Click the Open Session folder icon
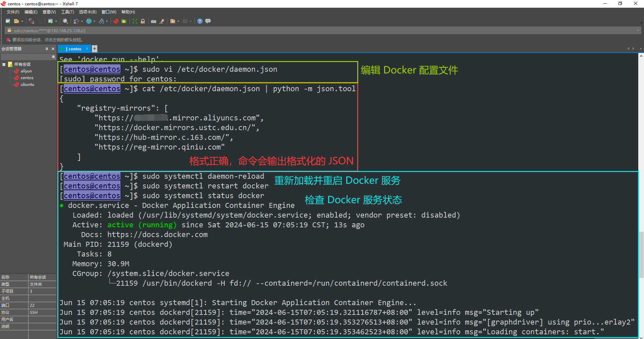This screenshot has width=644, height=339. pyautogui.click(x=16, y=21)
